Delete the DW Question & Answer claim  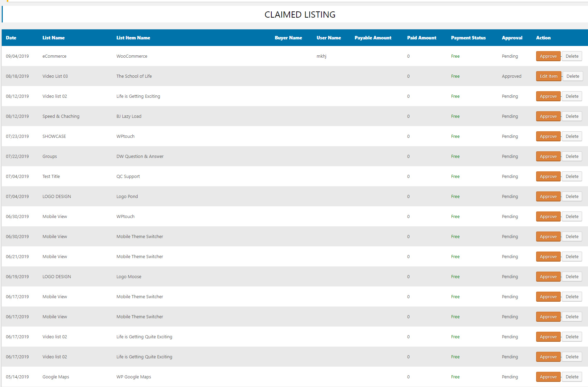(x=572, y=157)
